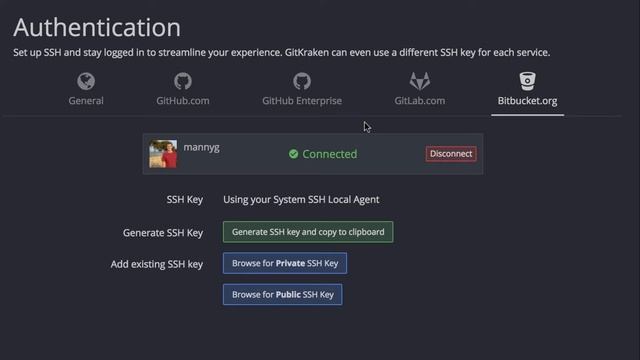The width and height of the screenshot is (640, 360).
Task: Click 'Using your System SSH Local Agent'
Action: pos(301,200)
